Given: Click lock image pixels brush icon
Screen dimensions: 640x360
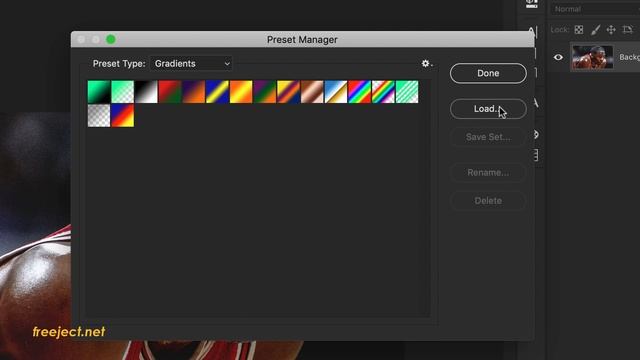Looking at the screenshot, I should tap(595, 30).
